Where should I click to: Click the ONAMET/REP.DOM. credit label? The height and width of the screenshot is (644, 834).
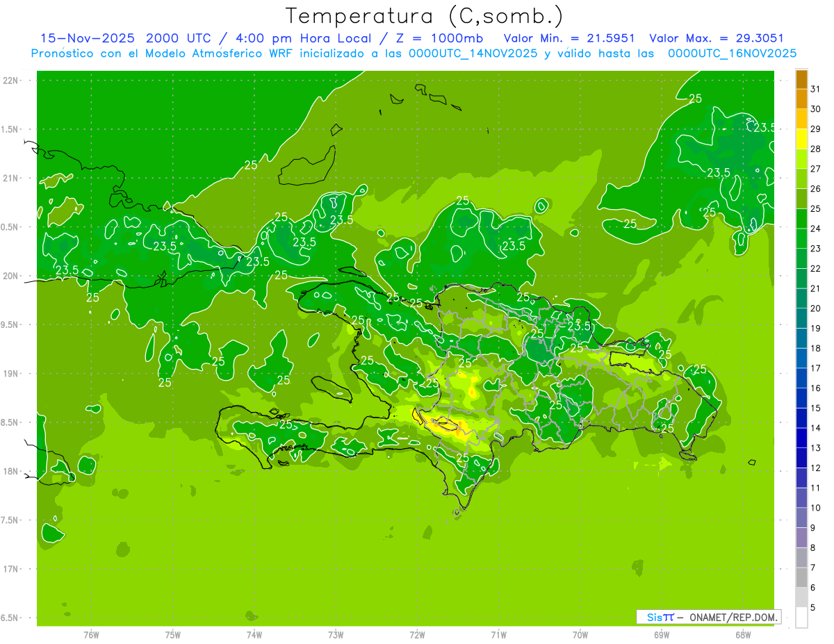point(734,617)
